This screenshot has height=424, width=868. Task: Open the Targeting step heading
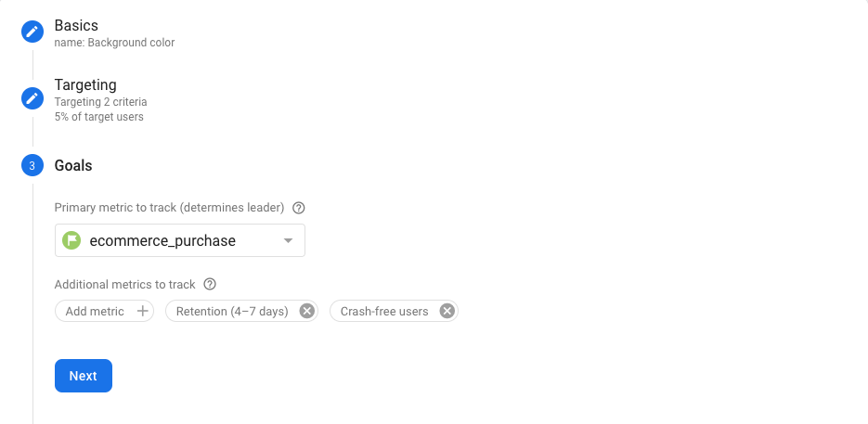click(85, 85)
